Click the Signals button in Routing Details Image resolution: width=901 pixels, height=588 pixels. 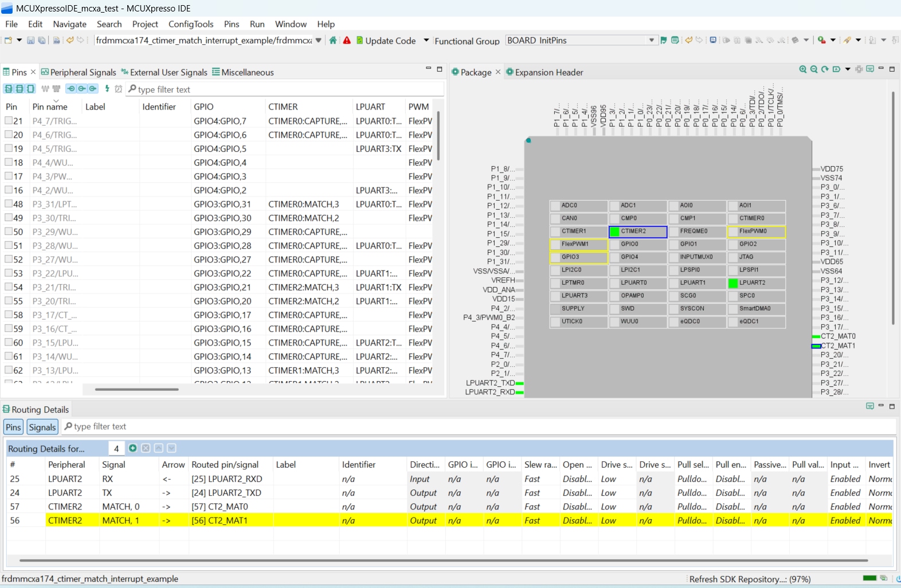[42, 427]
